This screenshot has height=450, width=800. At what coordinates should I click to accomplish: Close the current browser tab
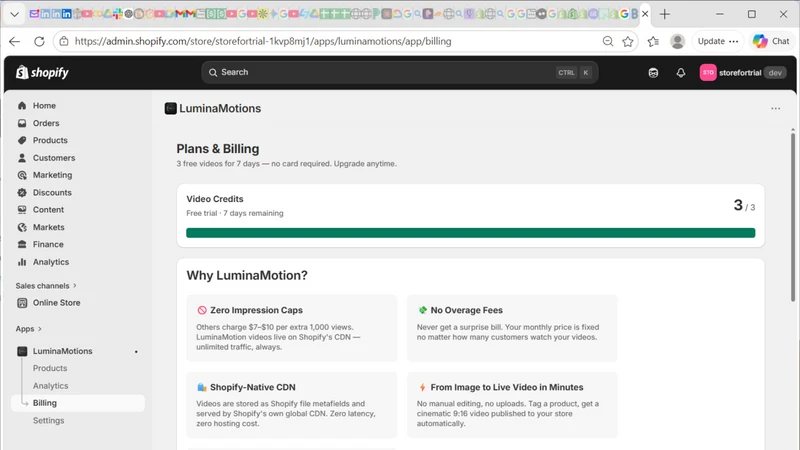645,14
